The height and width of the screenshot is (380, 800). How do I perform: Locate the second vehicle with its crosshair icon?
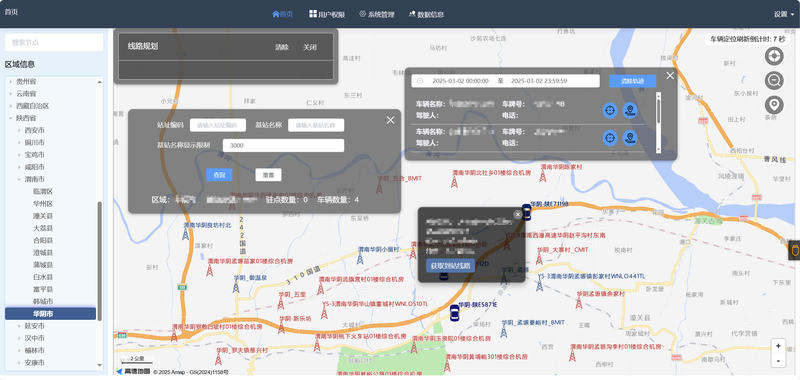point(610,138)
